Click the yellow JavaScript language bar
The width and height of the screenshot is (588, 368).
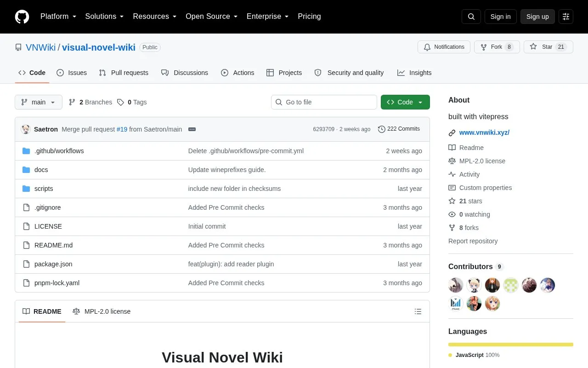511,345
